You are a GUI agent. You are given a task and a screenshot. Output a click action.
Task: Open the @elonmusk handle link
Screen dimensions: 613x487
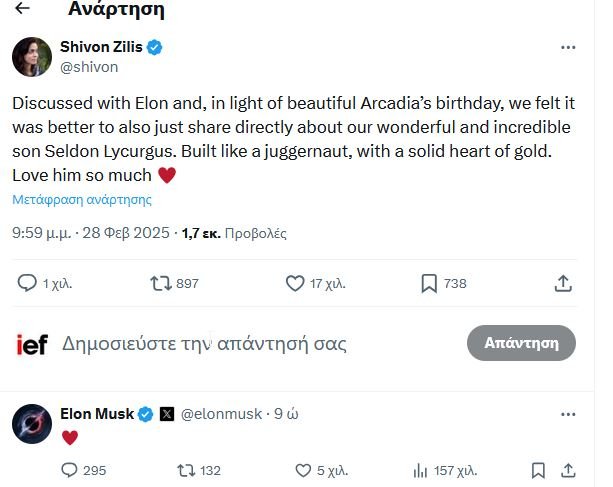click(x=221, y=414)
